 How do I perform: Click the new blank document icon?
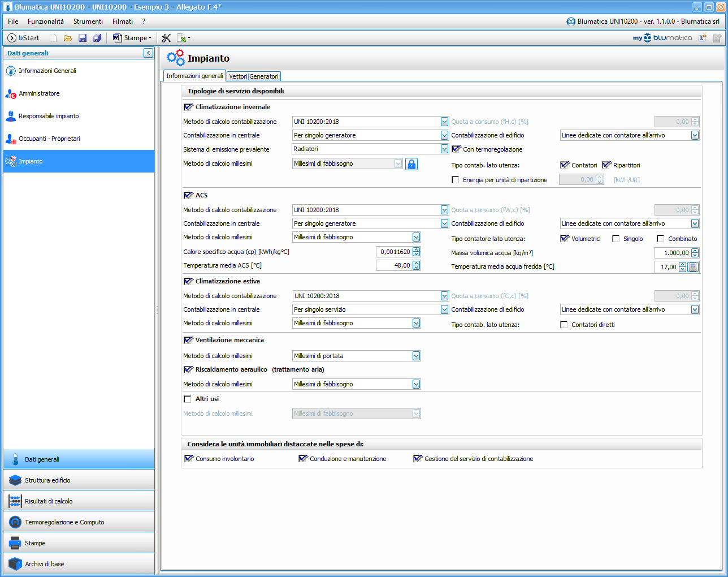[x=53, y=38]
